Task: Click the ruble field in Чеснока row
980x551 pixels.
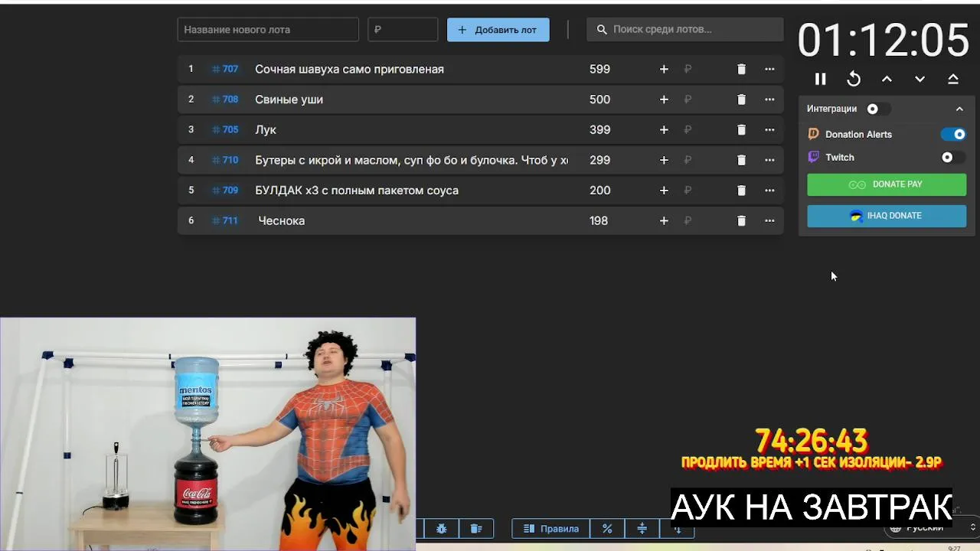Action: click(x=688, y=220)
